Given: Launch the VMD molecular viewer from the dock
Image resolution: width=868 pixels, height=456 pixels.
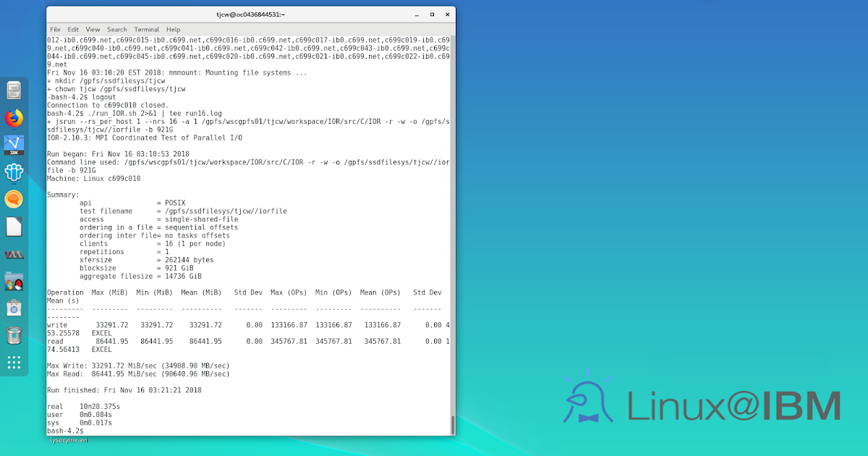Looking at the screenshot, I should pyautogui.click(x=14, y=253).
